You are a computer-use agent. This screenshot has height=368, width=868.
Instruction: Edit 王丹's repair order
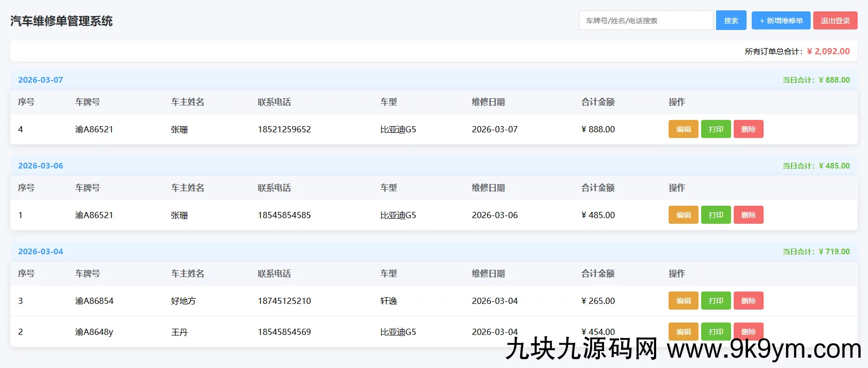(683, 331)
